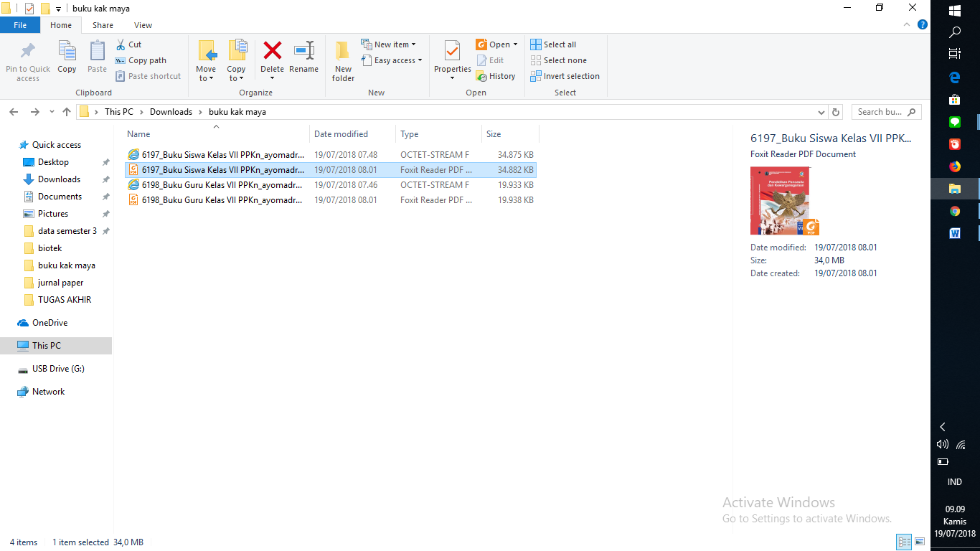Open Microsoft Word from taskbar
This screenshot has height=551, width=980.
[x=954, y=233]
